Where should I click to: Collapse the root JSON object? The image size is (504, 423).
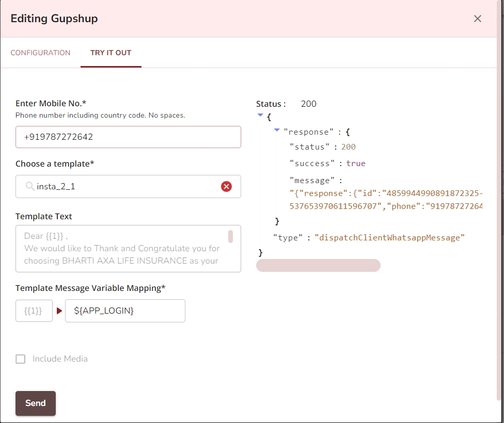pos(260,116)
